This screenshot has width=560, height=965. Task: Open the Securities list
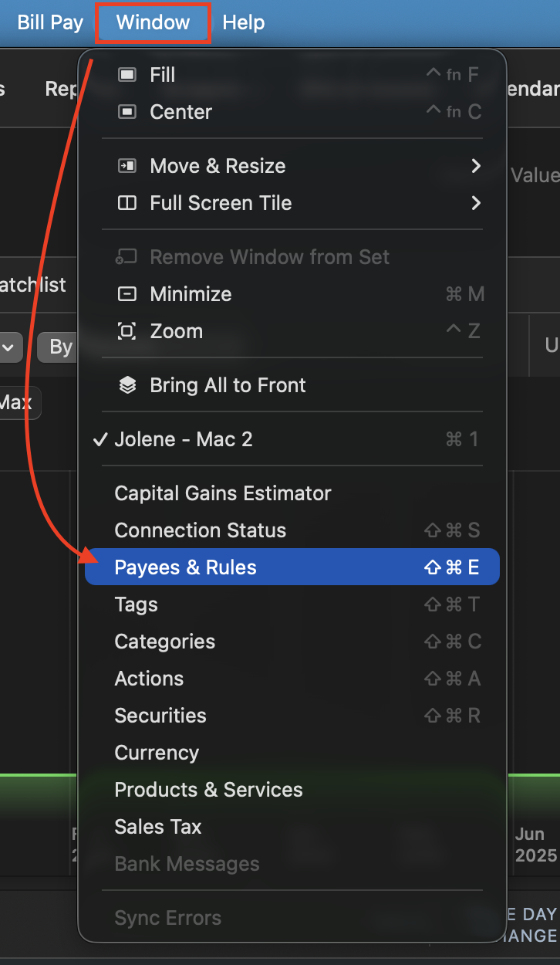point(160,716)
